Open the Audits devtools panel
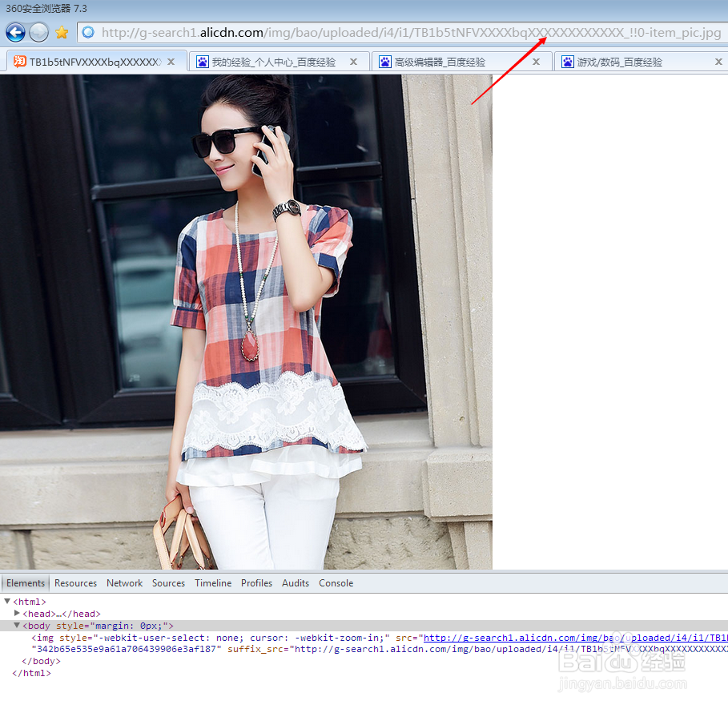Viewport: 728px width, 709px height. pos(296,583)
